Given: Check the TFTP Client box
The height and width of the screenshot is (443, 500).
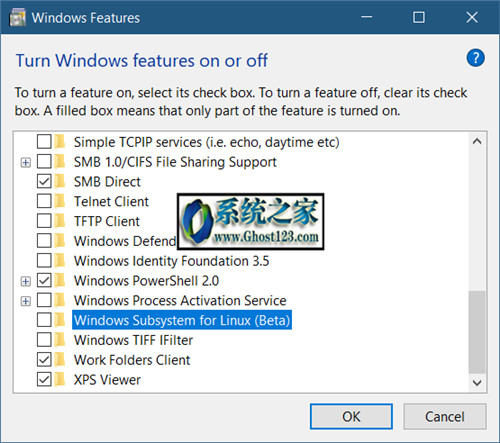Looking at the screenshot, I should coord(44,221).
